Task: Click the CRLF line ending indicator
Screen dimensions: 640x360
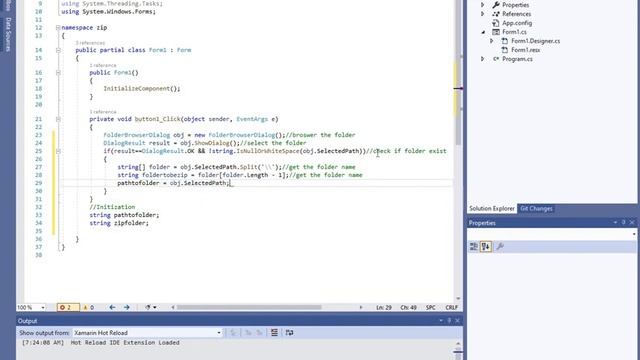Action: (451, 307)
